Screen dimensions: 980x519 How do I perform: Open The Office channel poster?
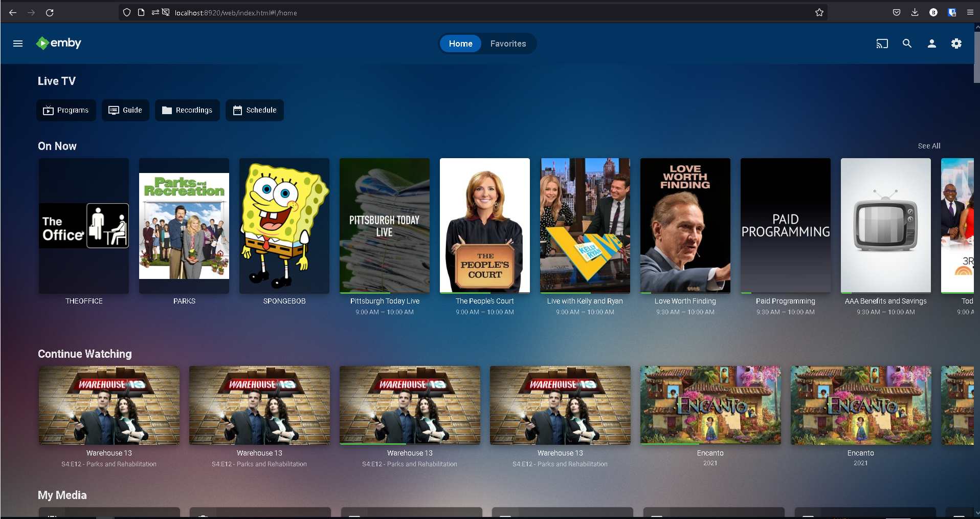click(84, 226)
